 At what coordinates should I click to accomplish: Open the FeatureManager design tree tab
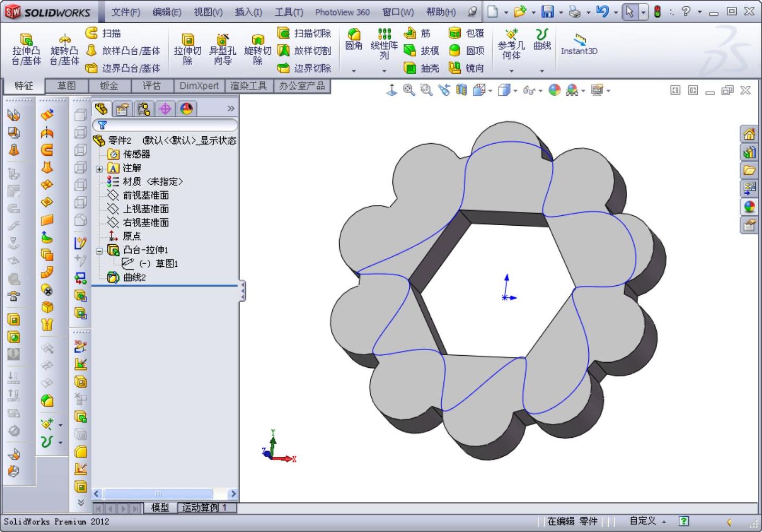coord(101,109)
